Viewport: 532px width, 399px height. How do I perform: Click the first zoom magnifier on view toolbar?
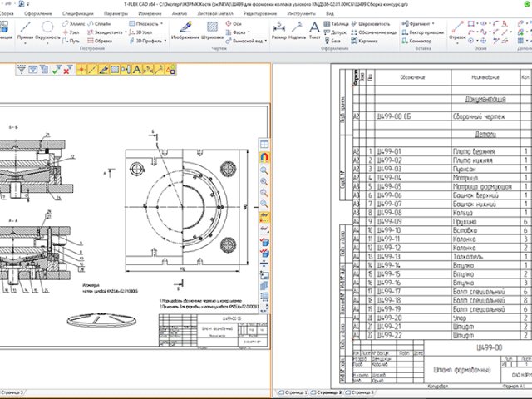click(264, 170)
